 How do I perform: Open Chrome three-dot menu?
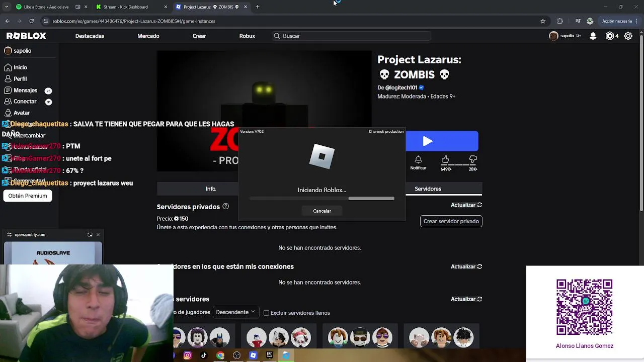click(x=637, y=21)
